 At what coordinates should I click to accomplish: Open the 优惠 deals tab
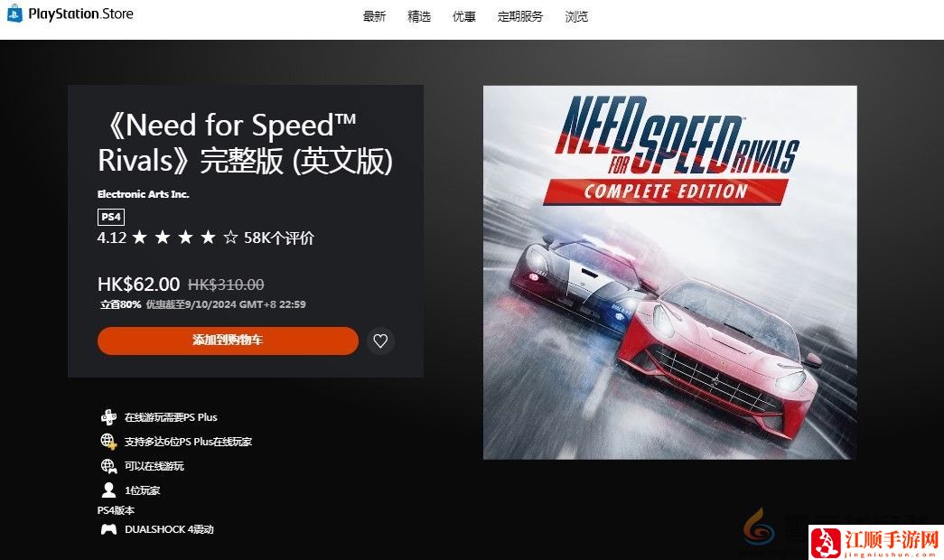click(x=463, y=17)
